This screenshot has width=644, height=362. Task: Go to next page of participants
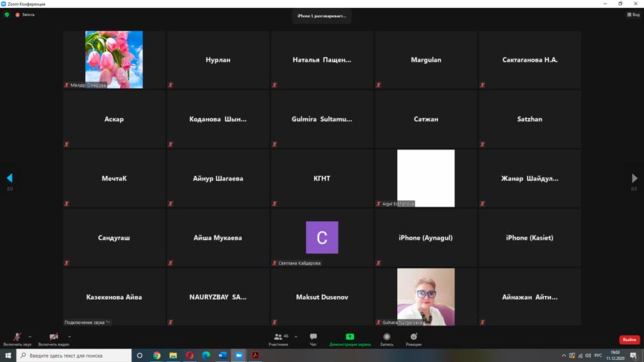[x=634, y=178]
